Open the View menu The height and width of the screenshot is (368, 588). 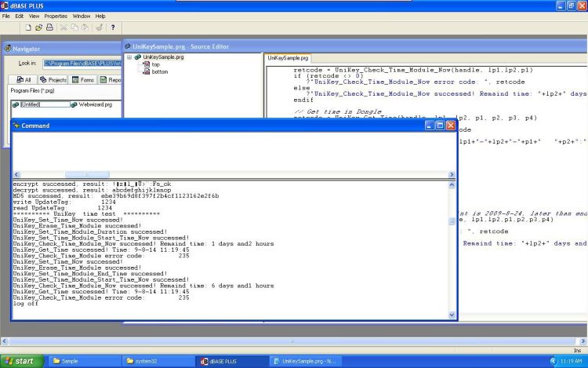34,16
